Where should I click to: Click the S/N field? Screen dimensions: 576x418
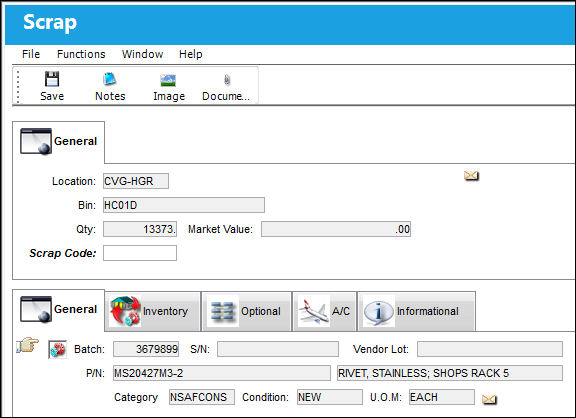coord(278,349)
